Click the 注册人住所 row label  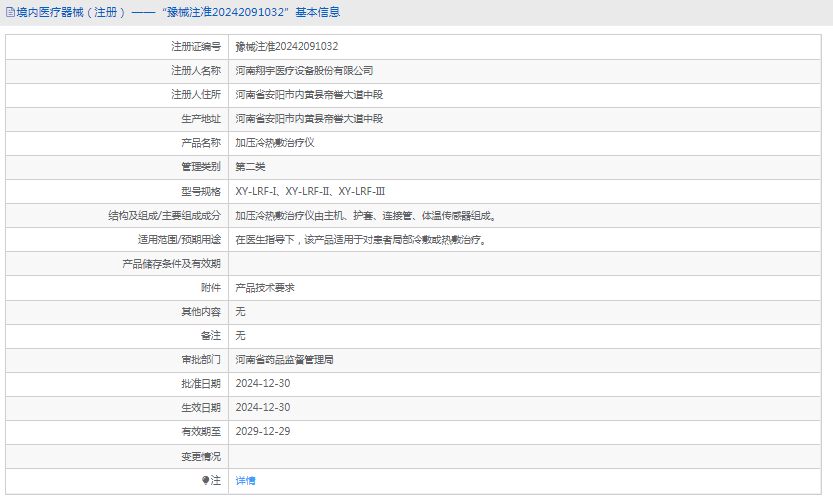point(196,95)
